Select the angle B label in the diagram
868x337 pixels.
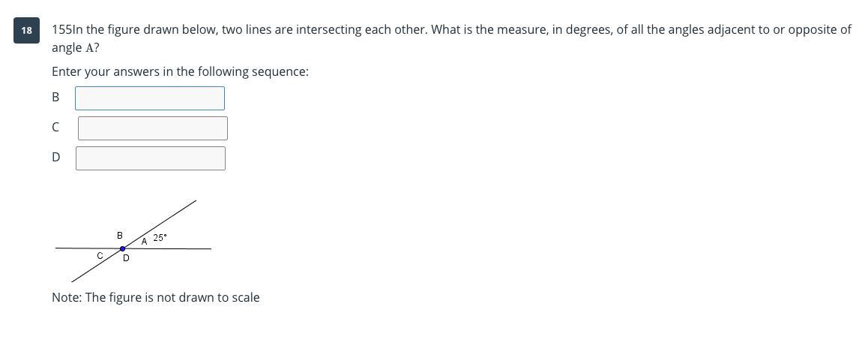click(120, 236)
